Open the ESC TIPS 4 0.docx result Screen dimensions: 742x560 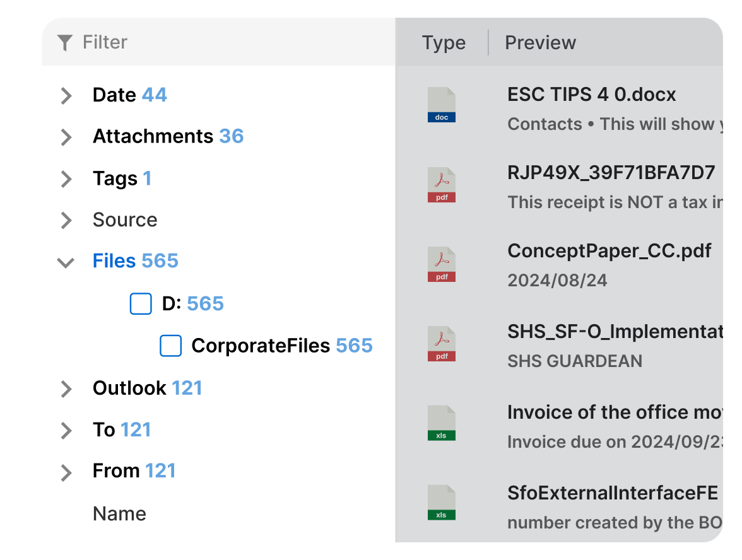pyautogui.click(x=591, y=95)
